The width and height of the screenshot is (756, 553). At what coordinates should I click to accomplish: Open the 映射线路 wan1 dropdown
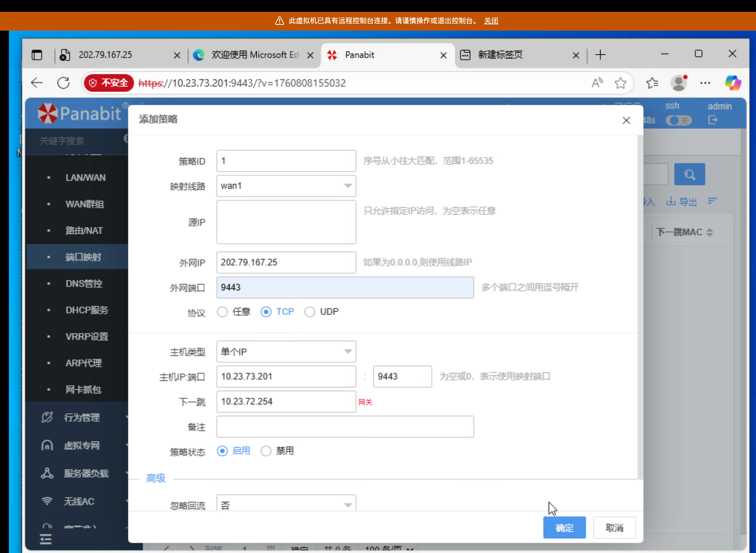click(x=286, y=186)
